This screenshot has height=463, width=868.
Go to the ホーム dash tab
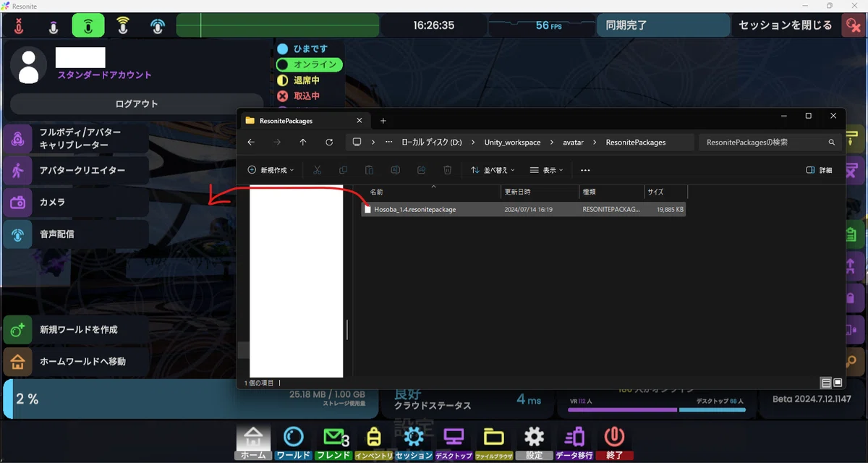click(x=253, y=442)
